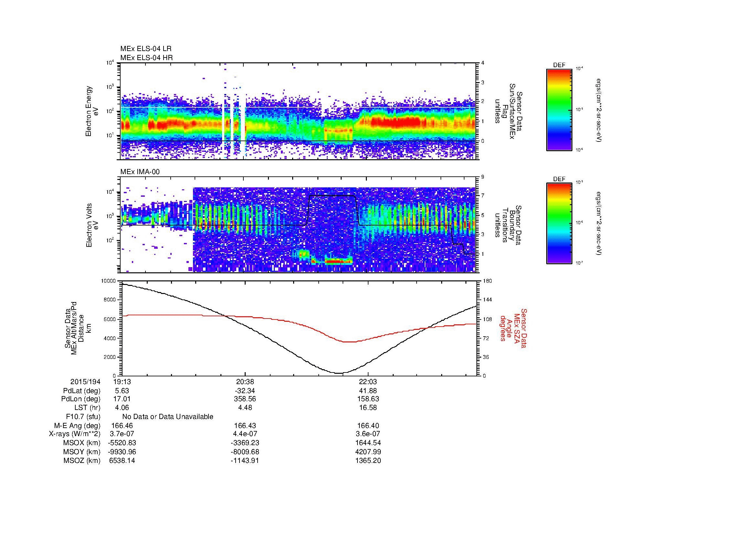Viewport: 756px width, 534px height.
Task: Click the 'PdLon (deg)' row label
Action: 81,399
